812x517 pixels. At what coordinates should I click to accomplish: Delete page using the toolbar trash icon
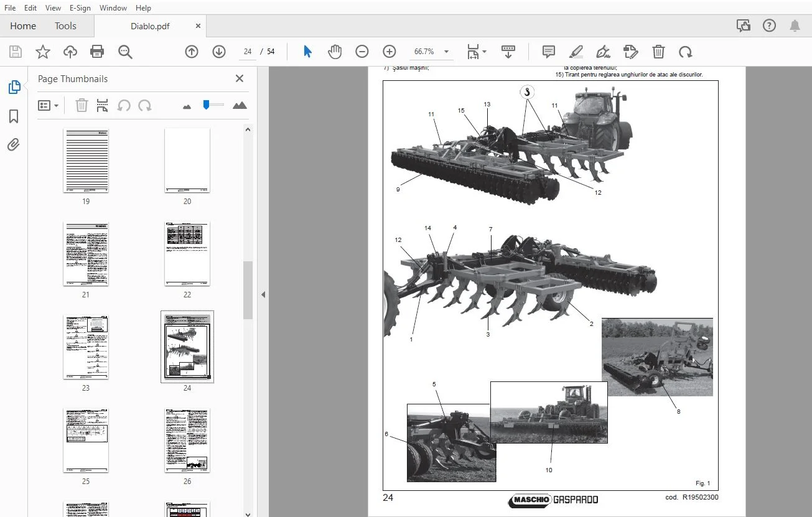pyautogui.click(x=658, y=52)
